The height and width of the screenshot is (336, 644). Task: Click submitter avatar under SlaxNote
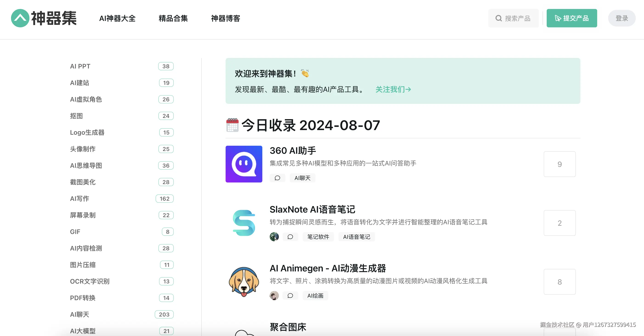(274, 237)
